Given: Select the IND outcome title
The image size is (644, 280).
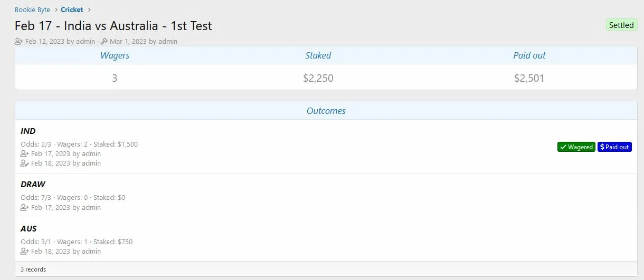Looking at the screenshot, I should 28,131.
